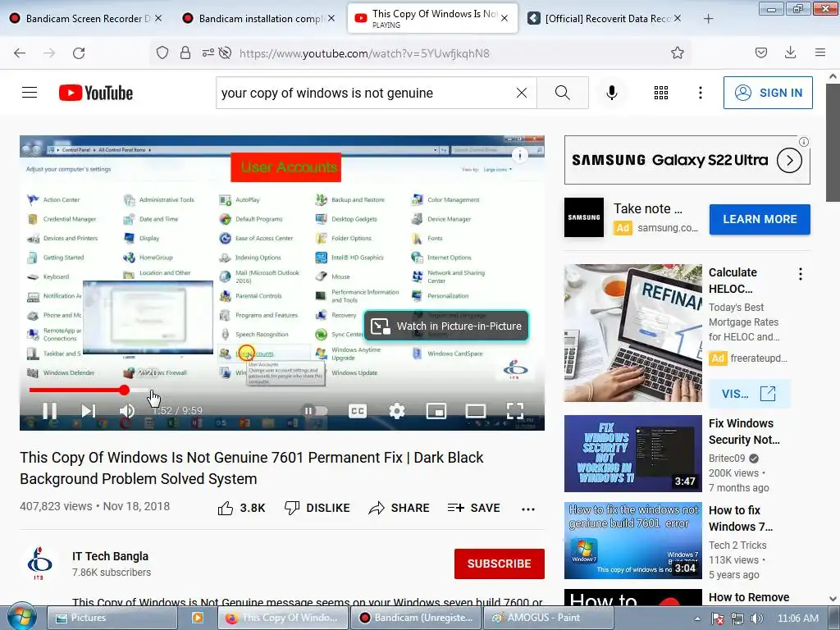Click the VIS... button on HELOC ad

point(748,394)
